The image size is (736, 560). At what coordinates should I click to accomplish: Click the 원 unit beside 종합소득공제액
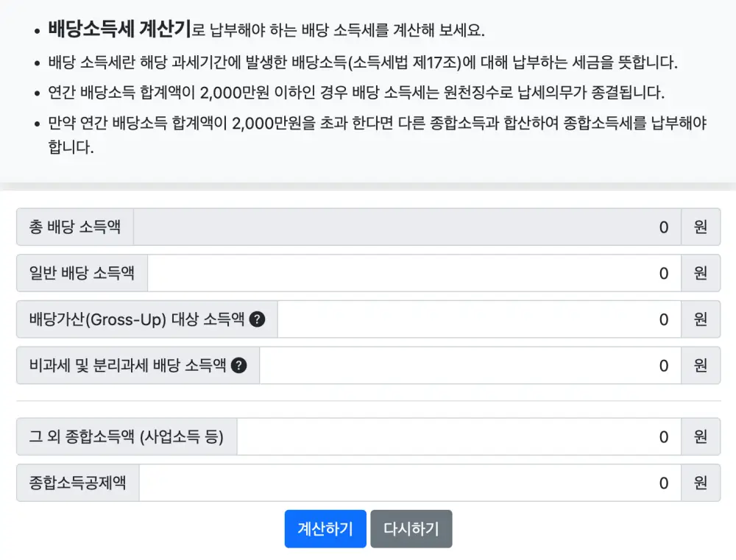[x=700, y=483]
